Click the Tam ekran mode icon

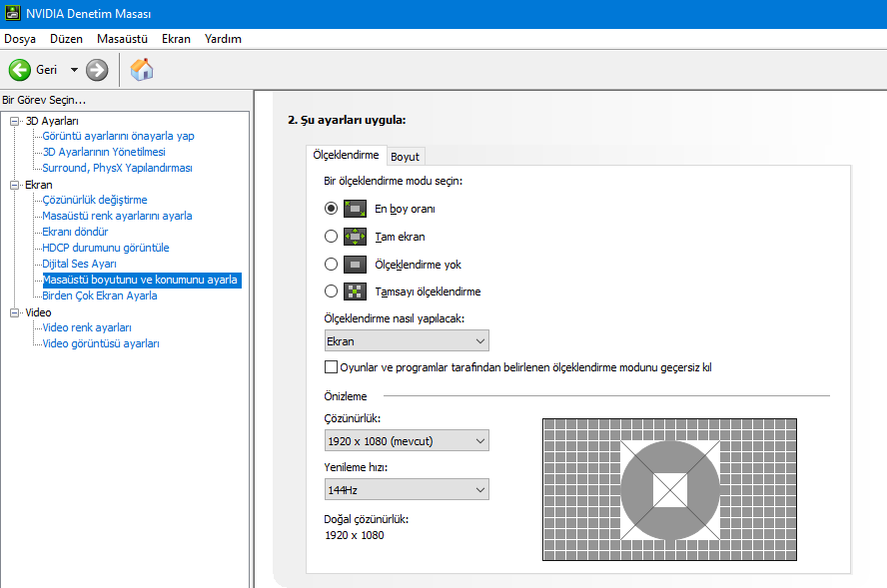[x=355, y=237]
